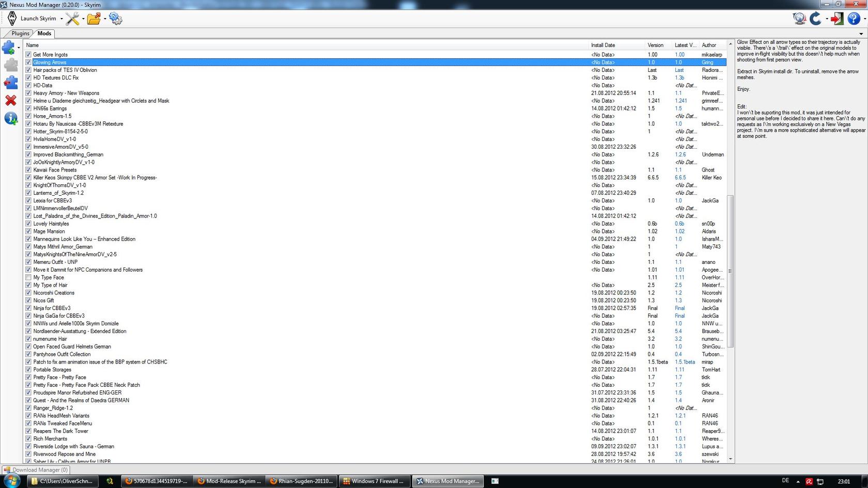Click the red X delete mod icon
The height and width of the screenshot is (488, 868).
(10, 100)
